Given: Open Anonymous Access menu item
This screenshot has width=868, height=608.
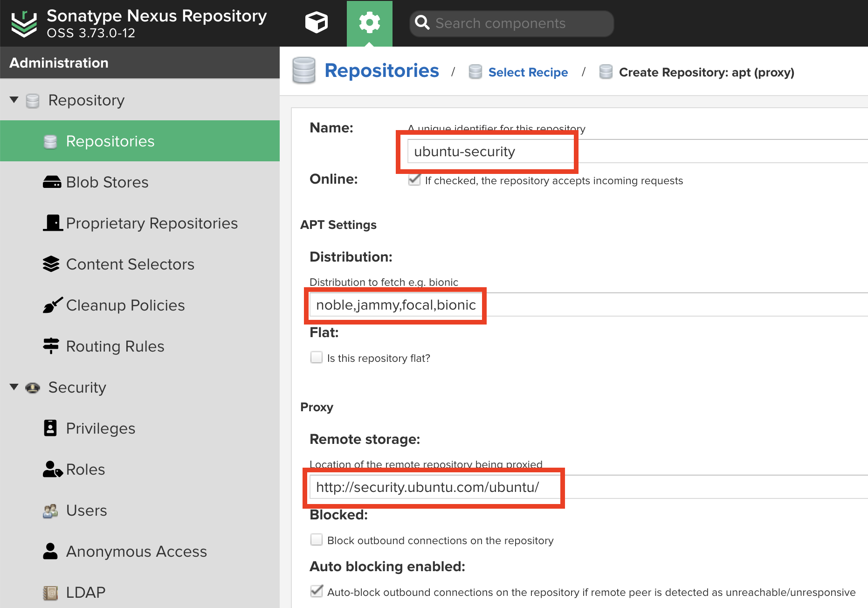Looking at the screenshot, I should (136, 552).
